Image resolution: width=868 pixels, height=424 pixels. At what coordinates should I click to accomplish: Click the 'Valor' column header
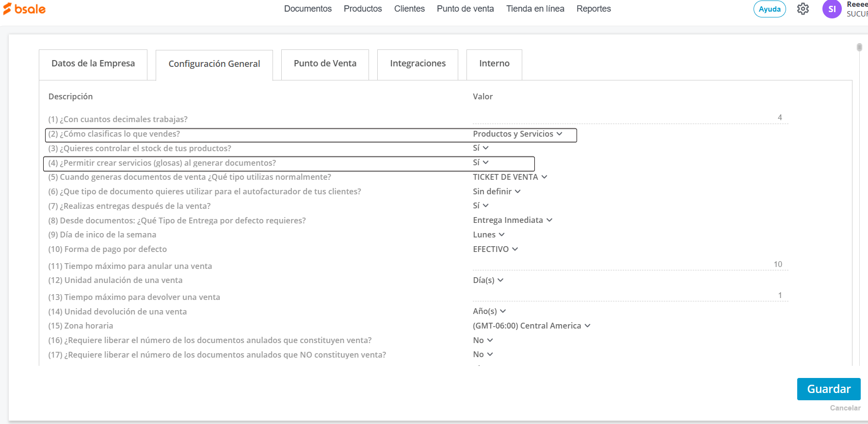(482, 97)
